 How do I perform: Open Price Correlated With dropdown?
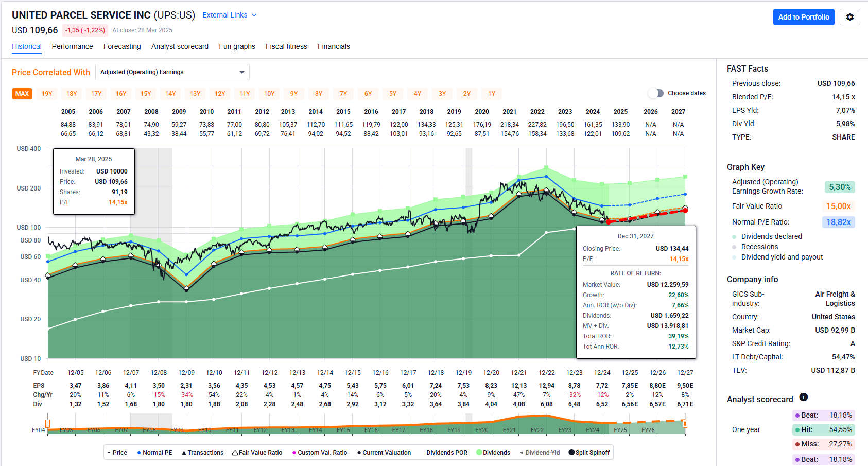coord(172,72)
